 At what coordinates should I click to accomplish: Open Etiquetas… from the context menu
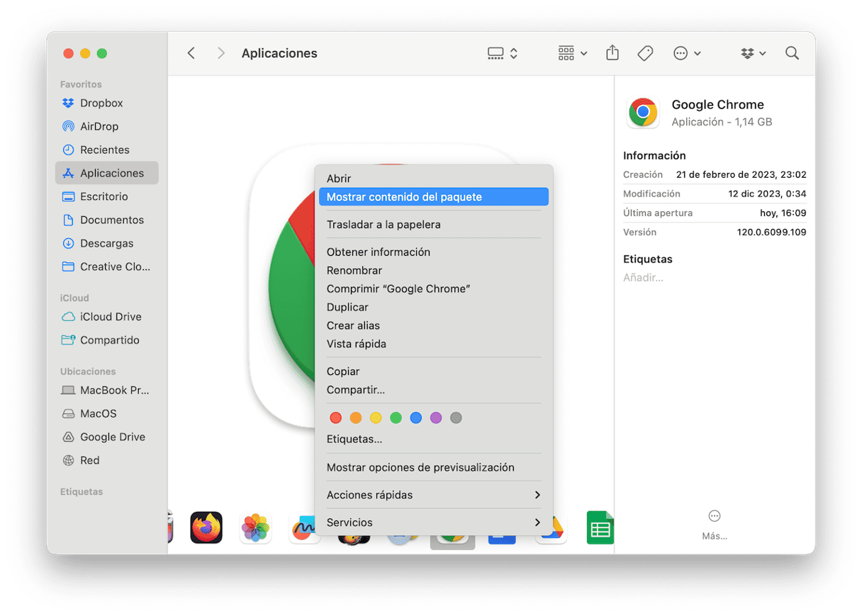coord(434,439)
